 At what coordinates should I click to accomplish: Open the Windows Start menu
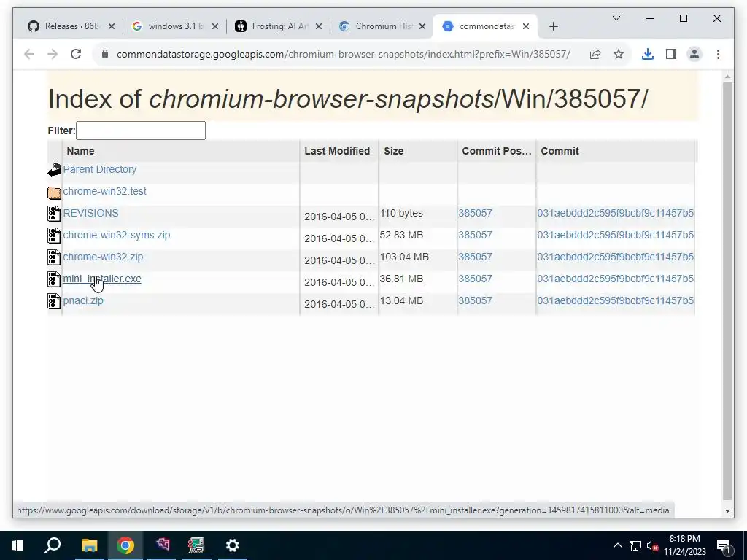tap(18, 545)
